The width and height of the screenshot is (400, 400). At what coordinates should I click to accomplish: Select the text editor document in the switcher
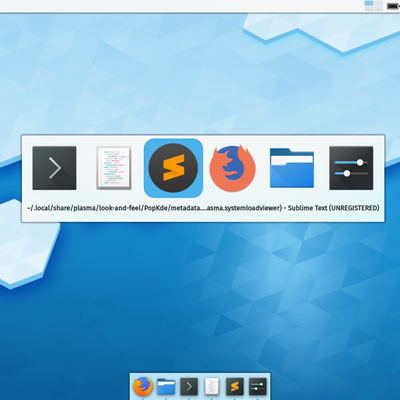coord(114,168)
